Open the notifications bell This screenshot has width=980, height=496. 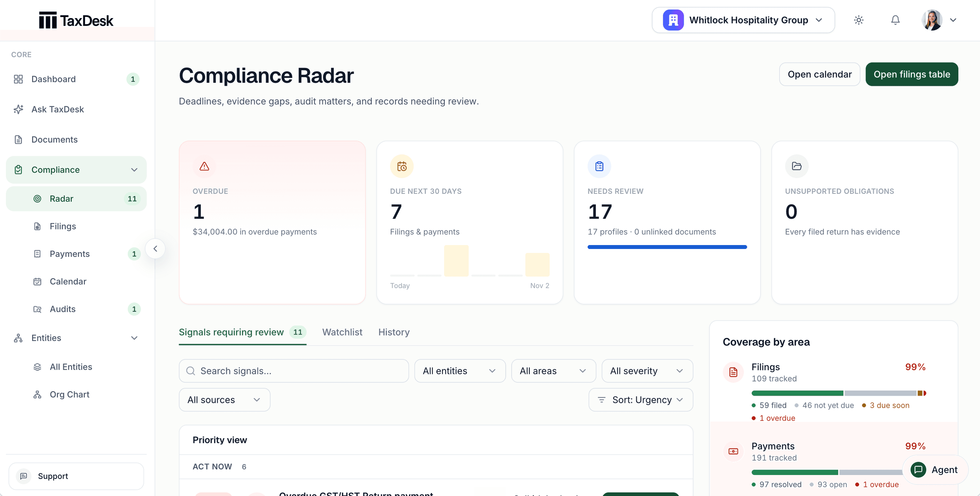(x=895, y=20)
